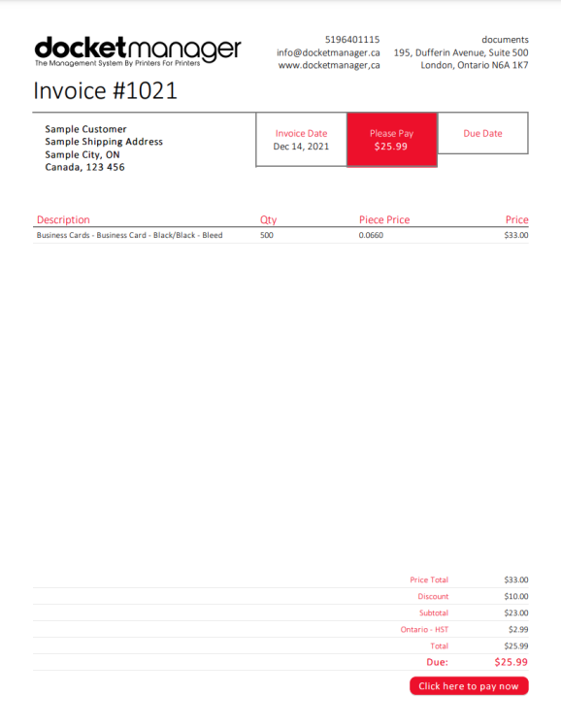Click the Due: $25.99 amount
The width and height of the screenshot is (561, 728).
(x=511, y=662)
